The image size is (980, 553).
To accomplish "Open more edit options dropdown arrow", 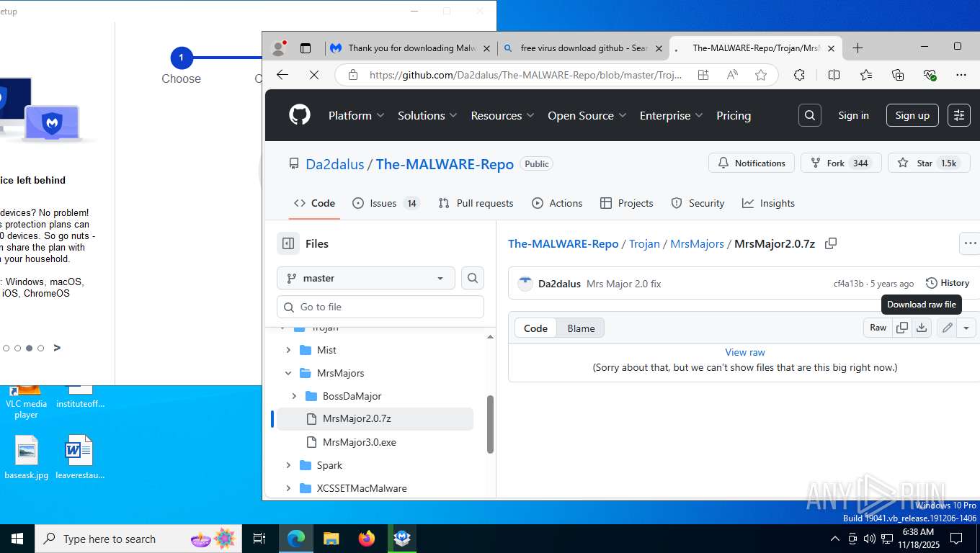I will click(x=966, y=328).
